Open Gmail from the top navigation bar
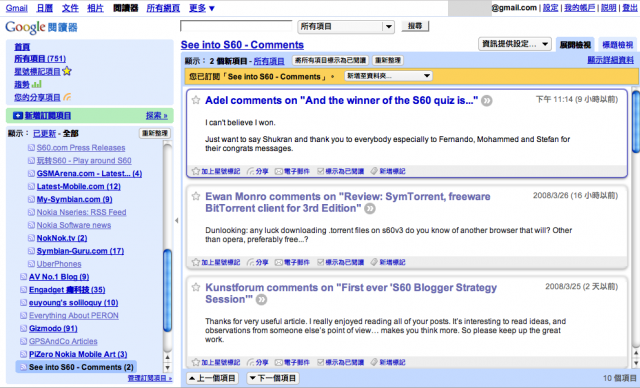640x388 pixels. pyautogui.click(x=17, y=8)
